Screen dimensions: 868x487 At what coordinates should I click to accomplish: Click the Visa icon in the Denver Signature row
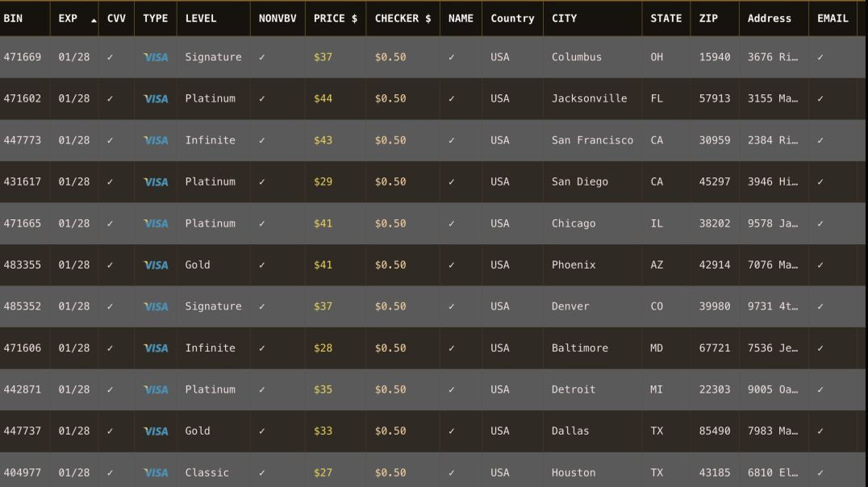[x=156, y=306]
